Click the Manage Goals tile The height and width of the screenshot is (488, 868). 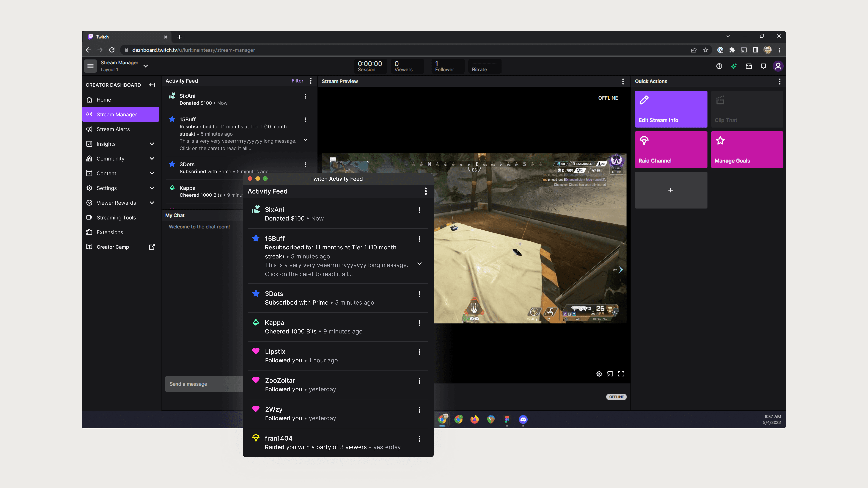coord(747,150)
